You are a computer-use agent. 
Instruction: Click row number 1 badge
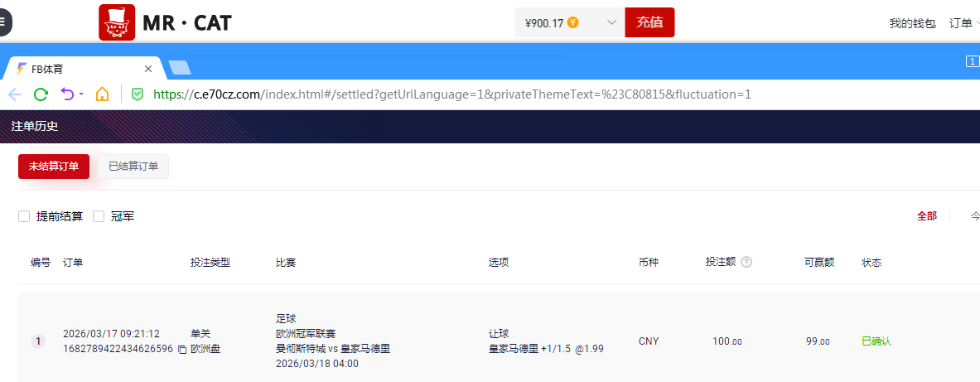(x=38, y=341)
